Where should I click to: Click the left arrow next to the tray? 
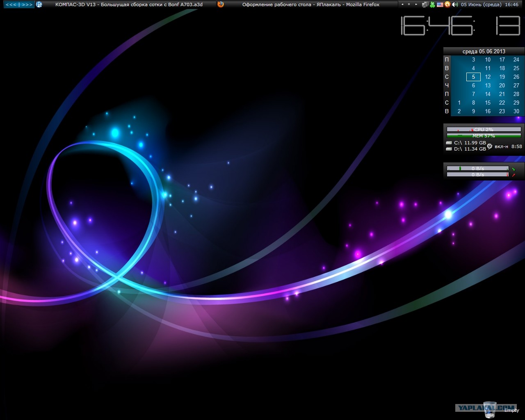[402, 5]
